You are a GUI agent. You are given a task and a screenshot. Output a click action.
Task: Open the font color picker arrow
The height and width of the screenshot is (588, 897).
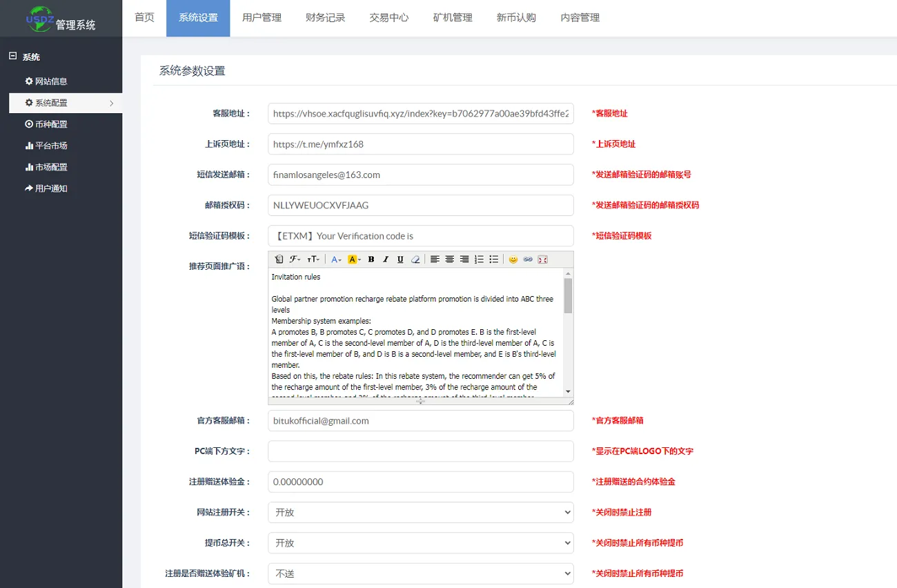340,259
